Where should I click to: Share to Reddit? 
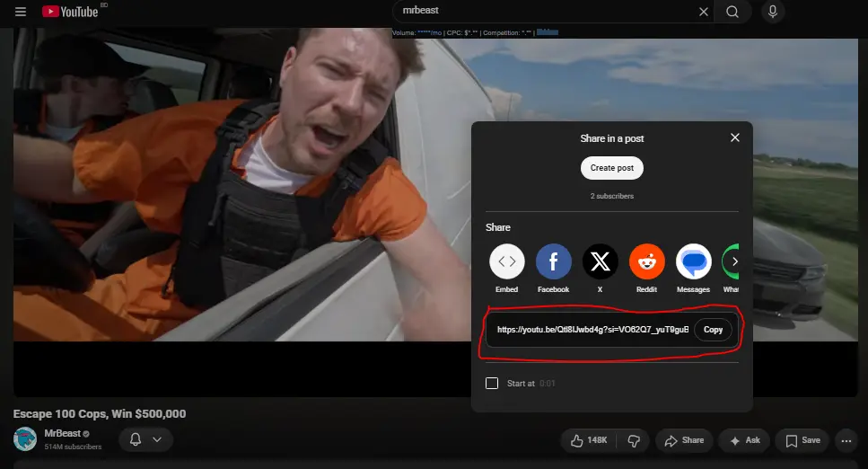tap(646, 269)
